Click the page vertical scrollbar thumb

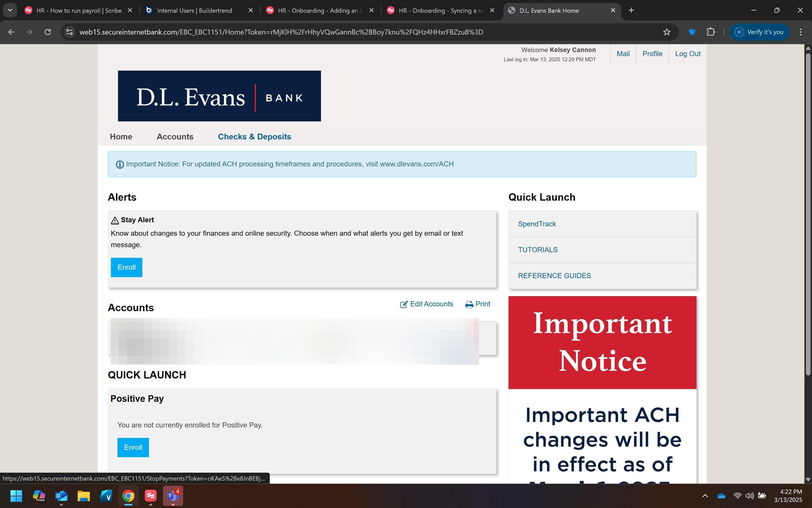(808, 214)
